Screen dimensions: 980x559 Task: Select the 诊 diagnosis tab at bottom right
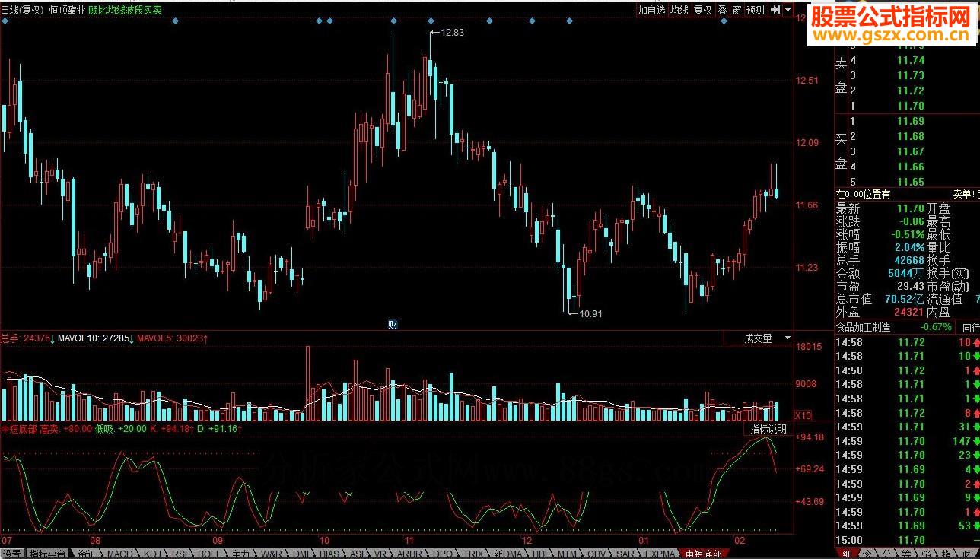coord(867,554)
